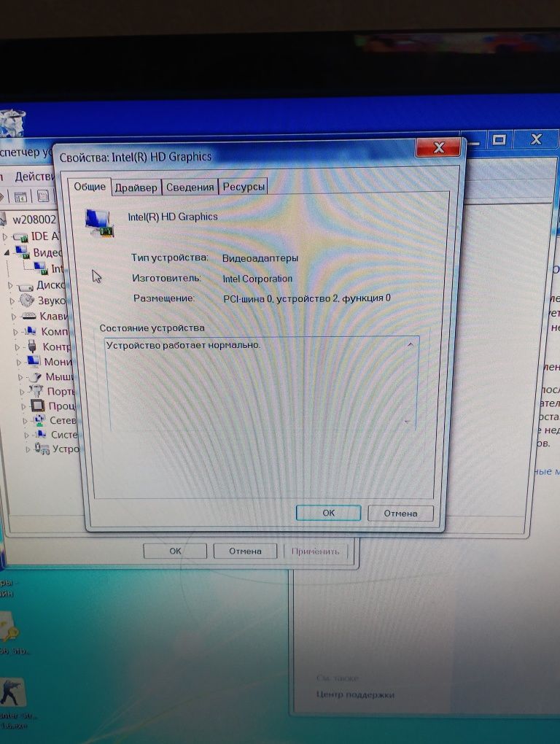Click the Проц processor chip icon

pyautogui.click(x=37, y=406)
